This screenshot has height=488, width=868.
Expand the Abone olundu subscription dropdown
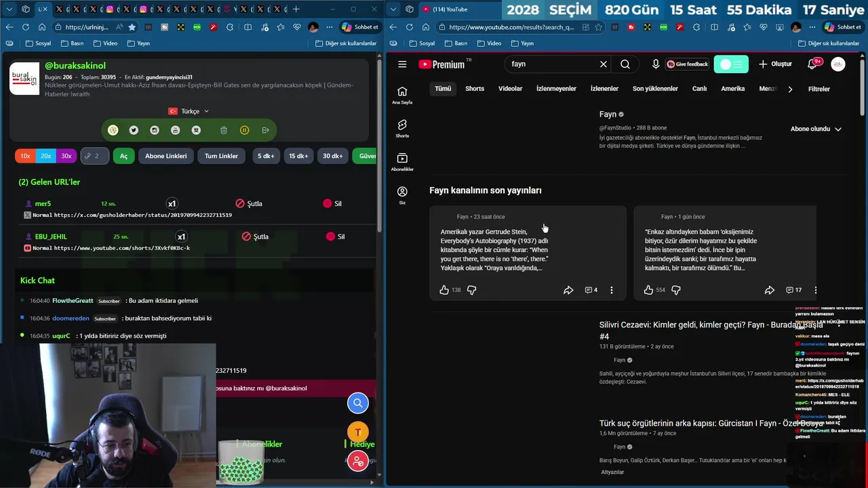[x=816, y=129]
